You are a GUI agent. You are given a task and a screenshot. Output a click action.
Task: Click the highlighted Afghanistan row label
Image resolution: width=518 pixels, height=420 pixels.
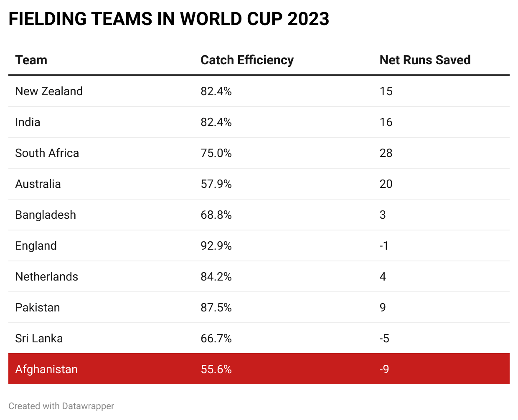click(x=46, y=369)
